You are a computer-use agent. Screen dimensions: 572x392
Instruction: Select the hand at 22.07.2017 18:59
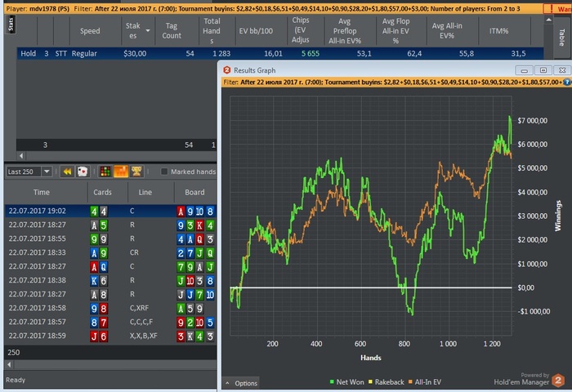(x=110, y=336)
